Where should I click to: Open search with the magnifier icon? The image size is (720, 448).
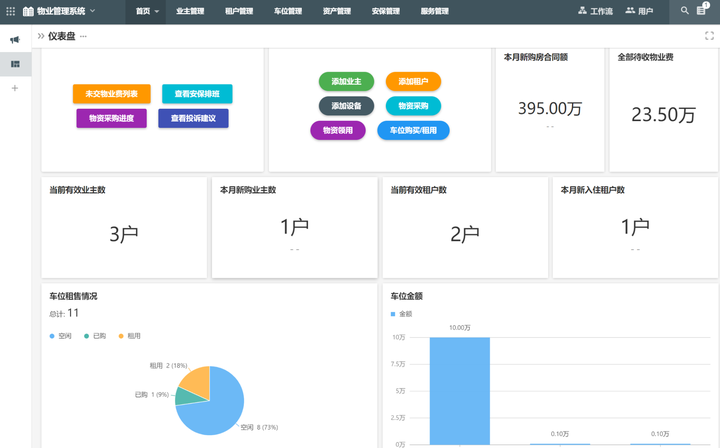685,11
